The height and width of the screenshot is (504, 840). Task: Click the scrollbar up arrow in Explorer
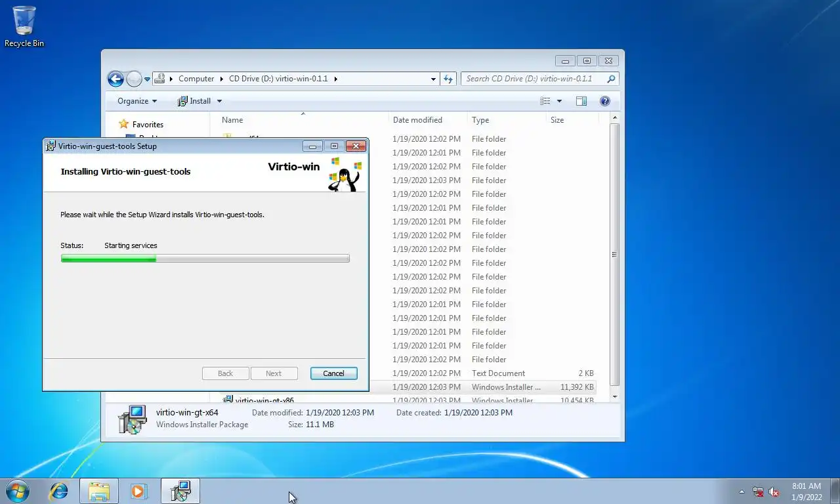pyautogui.click(x=614, y=118)
